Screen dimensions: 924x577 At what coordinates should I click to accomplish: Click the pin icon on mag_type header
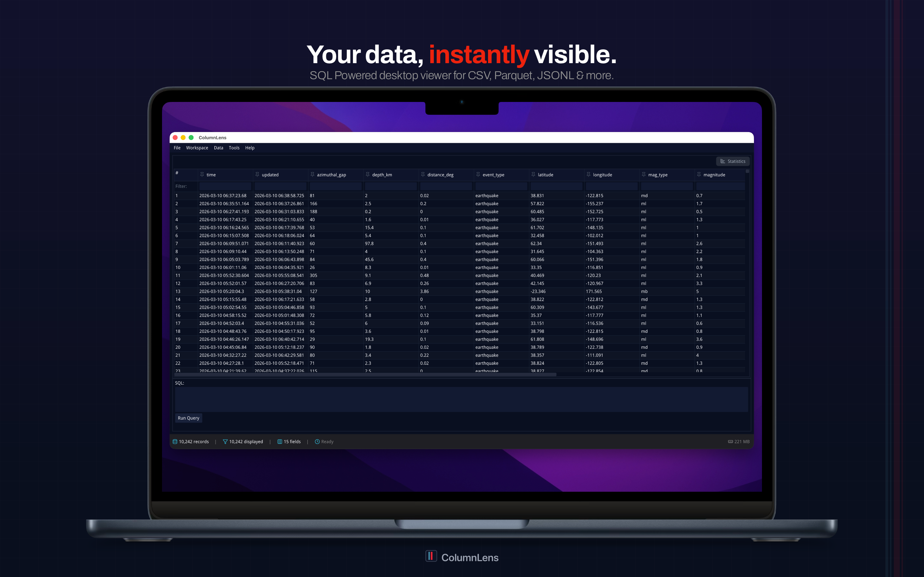click(644, 174)
